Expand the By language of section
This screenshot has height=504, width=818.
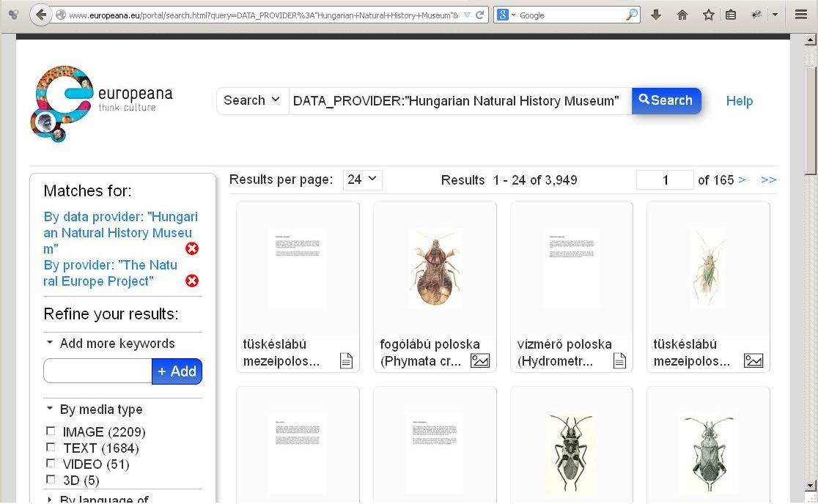(x=50, y=500)
